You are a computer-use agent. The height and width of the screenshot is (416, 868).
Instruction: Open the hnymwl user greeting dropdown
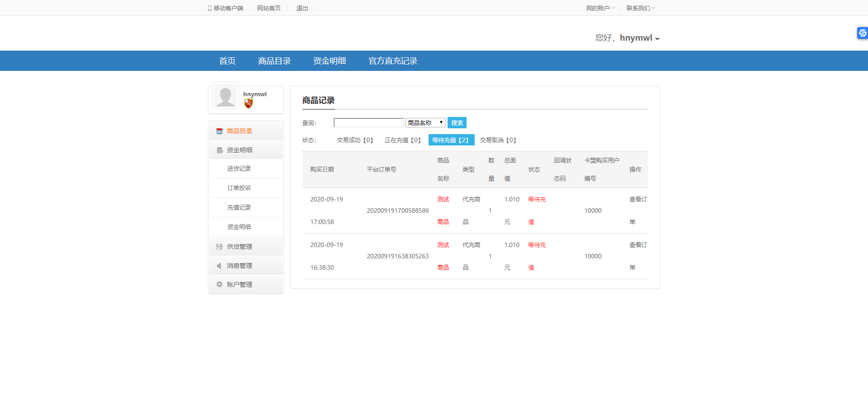coord(640,38)
